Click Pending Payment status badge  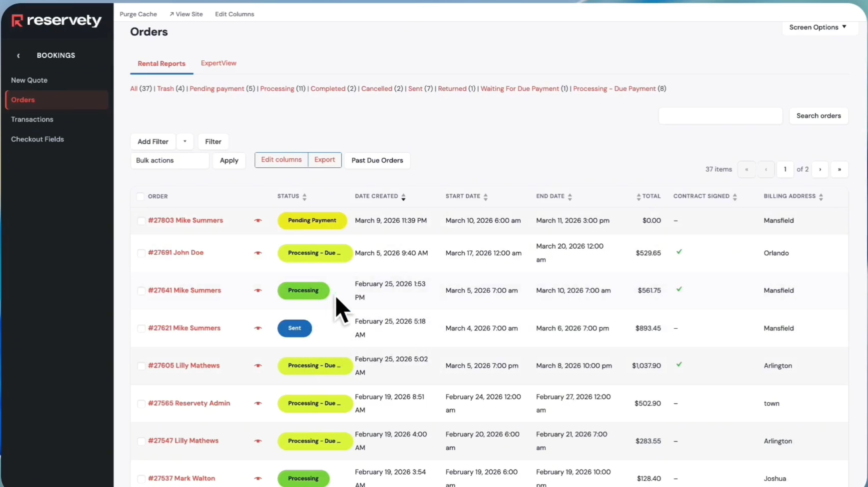(x=312, y=221)
